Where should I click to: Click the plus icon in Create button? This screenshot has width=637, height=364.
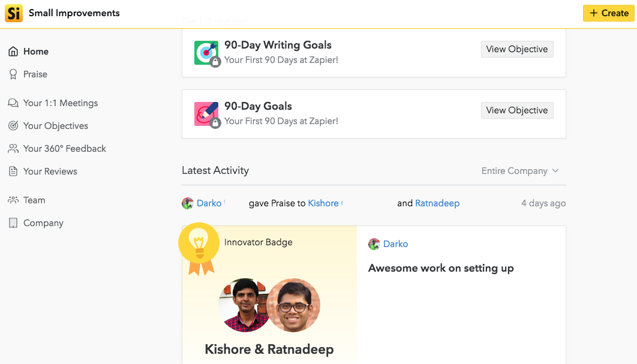[594, 13]
